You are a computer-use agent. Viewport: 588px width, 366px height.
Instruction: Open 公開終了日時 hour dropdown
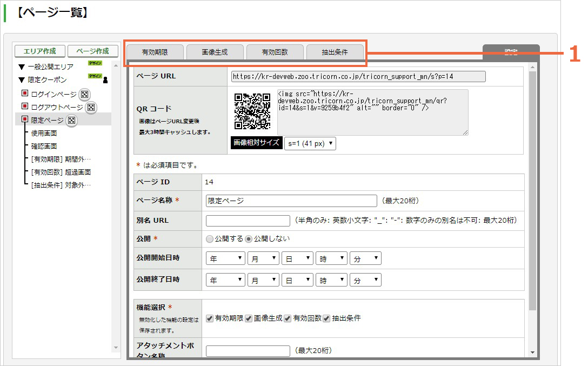point(331,280)
